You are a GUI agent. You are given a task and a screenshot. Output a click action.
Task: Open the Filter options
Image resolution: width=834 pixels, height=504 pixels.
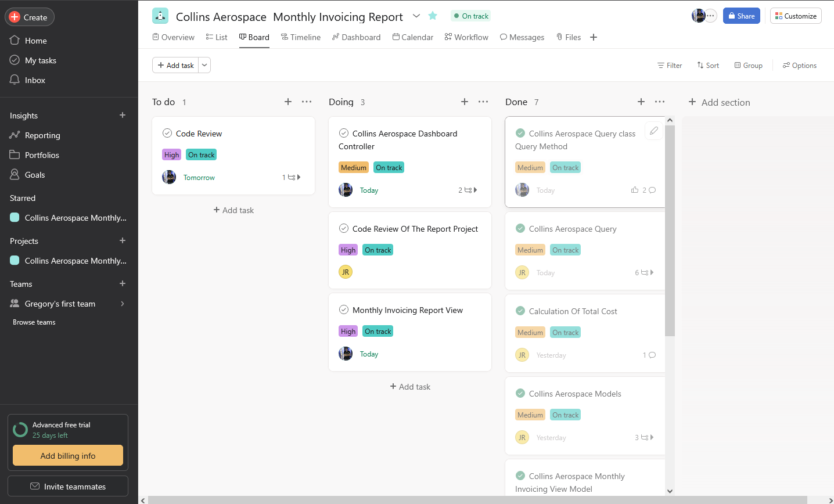[x=670, y=66]
